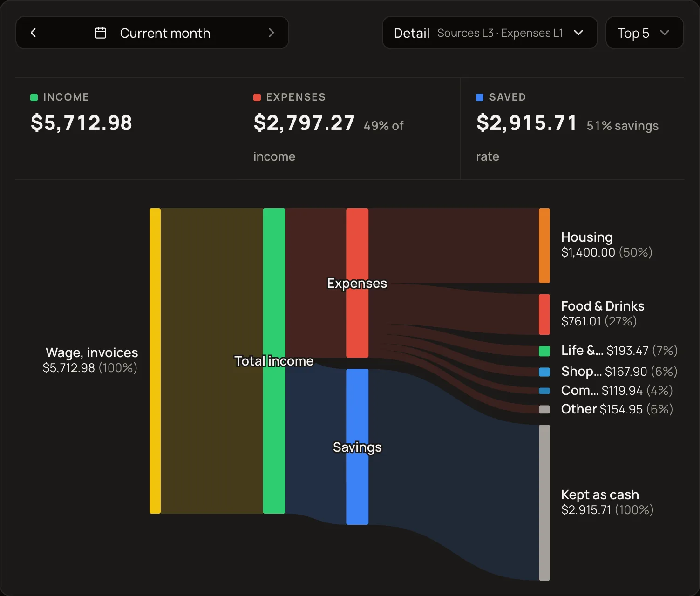
Task: Select the orange Housing node
Action: coord(544,245)
